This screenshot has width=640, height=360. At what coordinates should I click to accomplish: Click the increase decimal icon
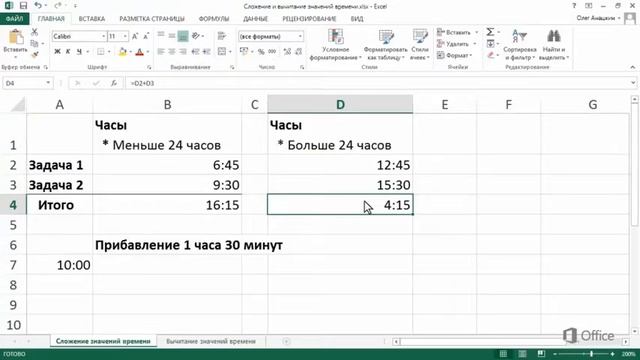[287, 51]
